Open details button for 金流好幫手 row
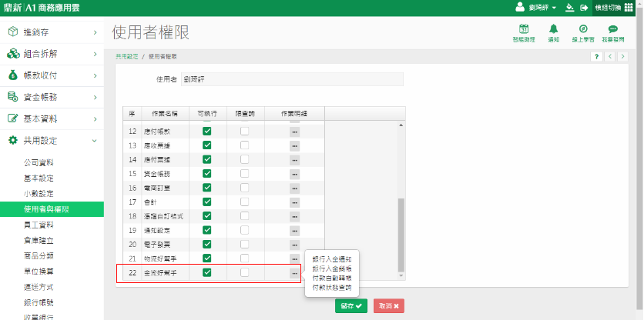This screenshot has height=320, width=644. (x=294, y=273)
